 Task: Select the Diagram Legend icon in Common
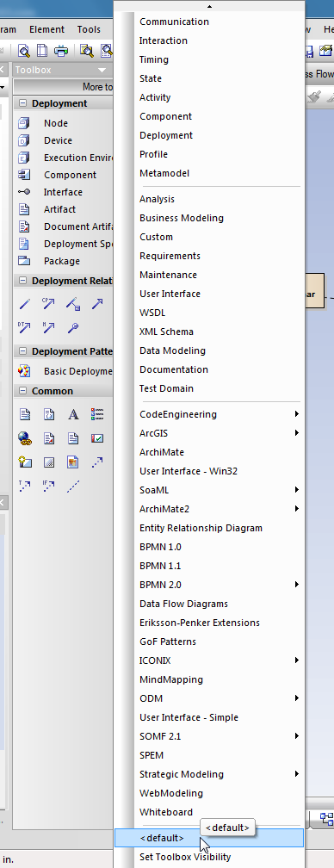point(97,415)
